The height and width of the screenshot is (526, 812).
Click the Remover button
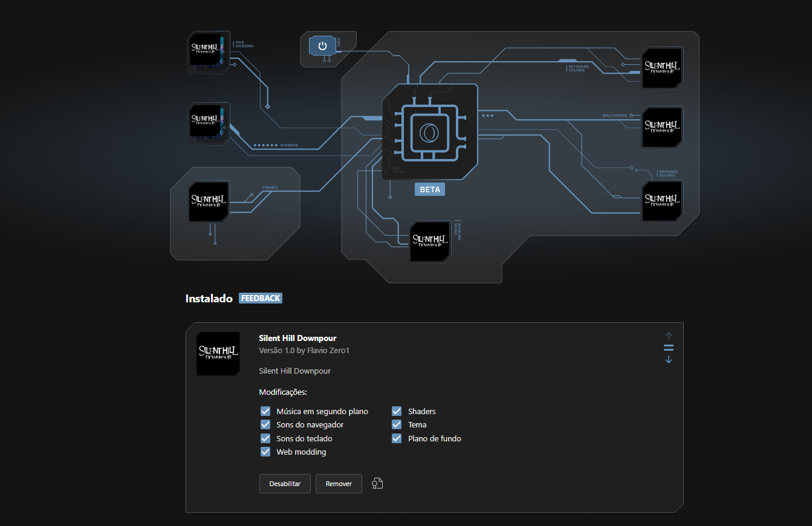click(x=339, y=484)
